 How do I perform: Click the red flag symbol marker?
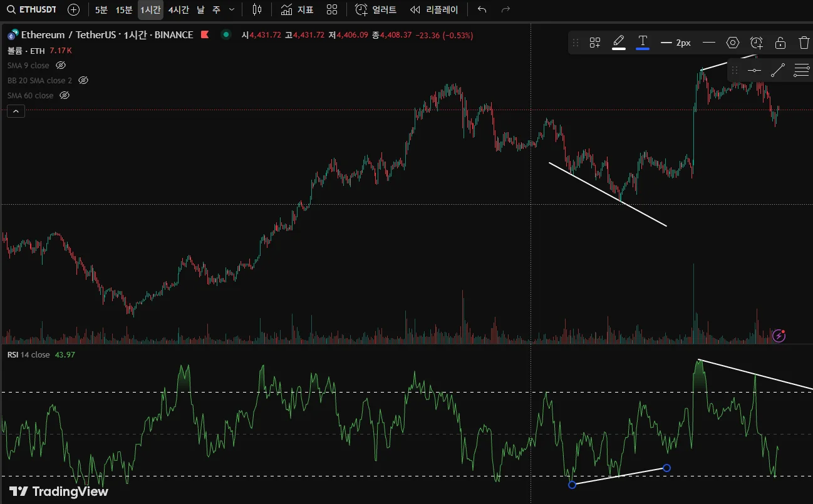click(205, 35)
